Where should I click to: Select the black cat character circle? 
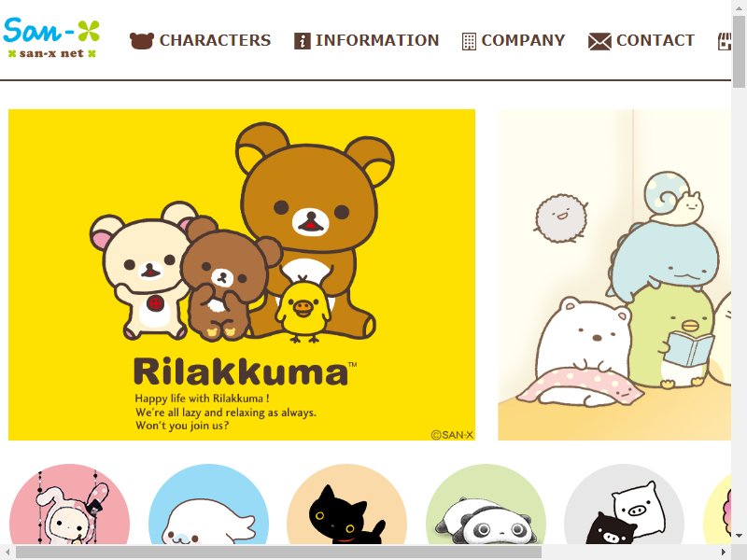pos(346,504)
